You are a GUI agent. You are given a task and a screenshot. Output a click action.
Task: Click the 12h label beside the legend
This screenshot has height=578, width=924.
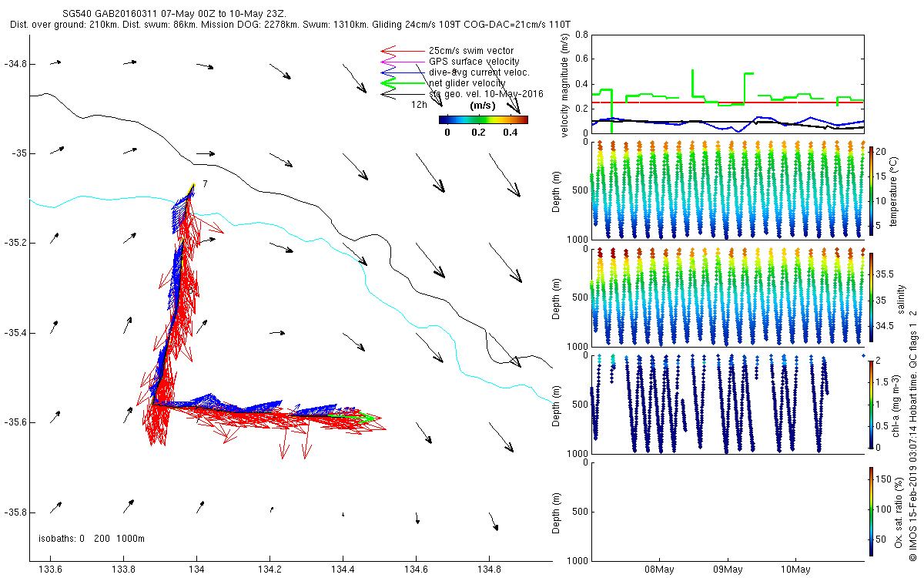click(420, 103)
